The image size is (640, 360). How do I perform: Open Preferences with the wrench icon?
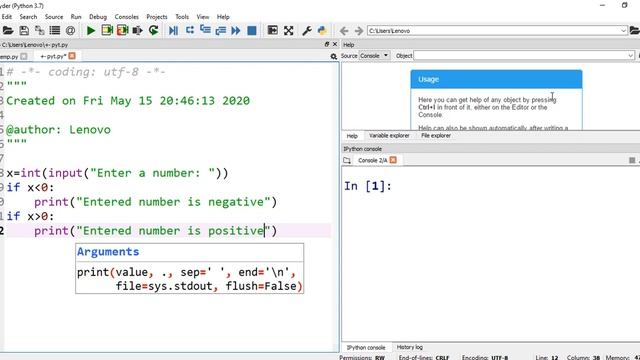click(x=307, y=31)
